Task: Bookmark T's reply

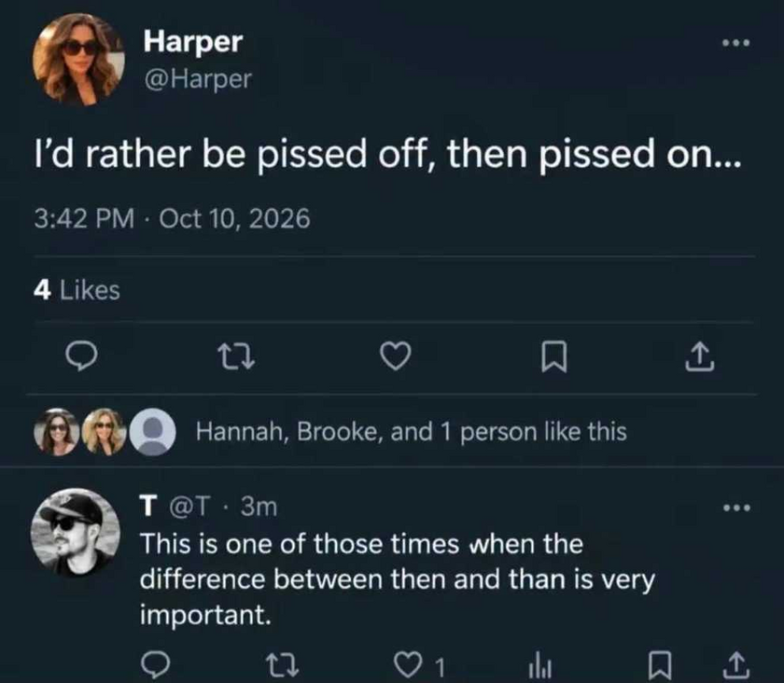Action: (660, 666)
